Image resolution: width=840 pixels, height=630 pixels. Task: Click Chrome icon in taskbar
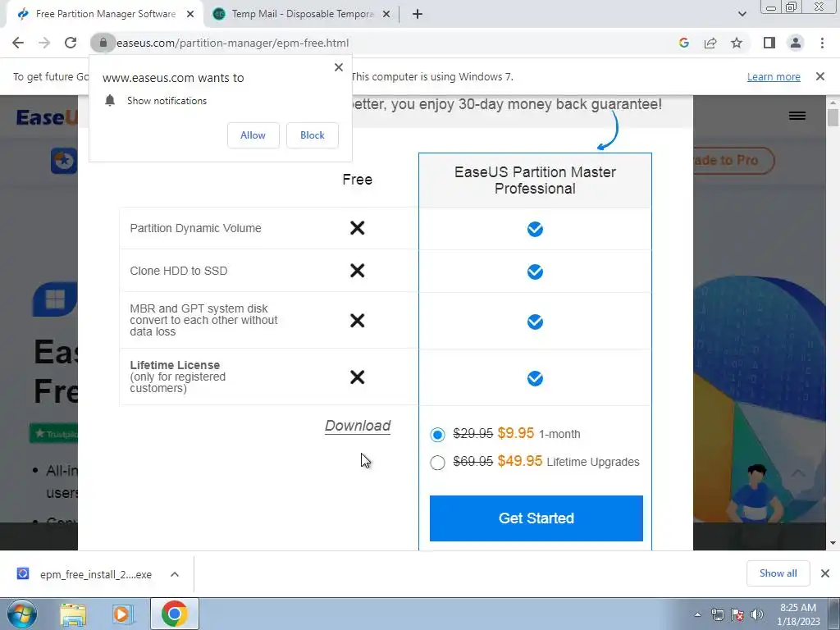coord(174,614)
